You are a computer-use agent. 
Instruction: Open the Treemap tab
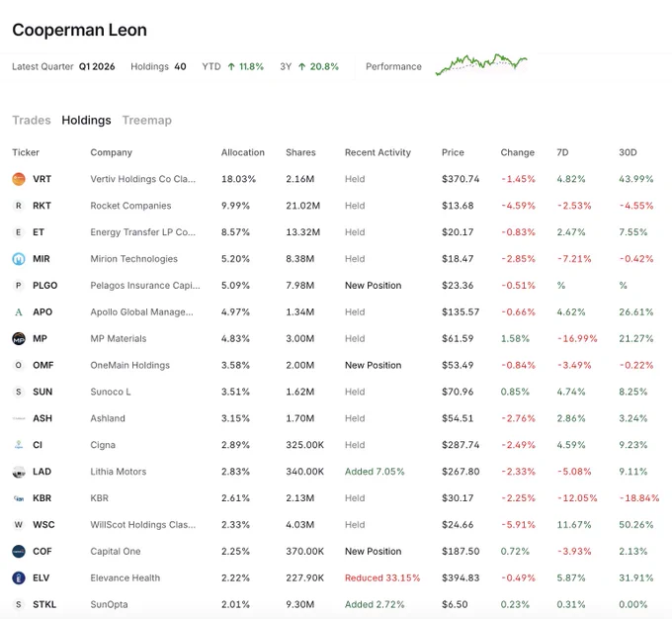click(147, 120)
